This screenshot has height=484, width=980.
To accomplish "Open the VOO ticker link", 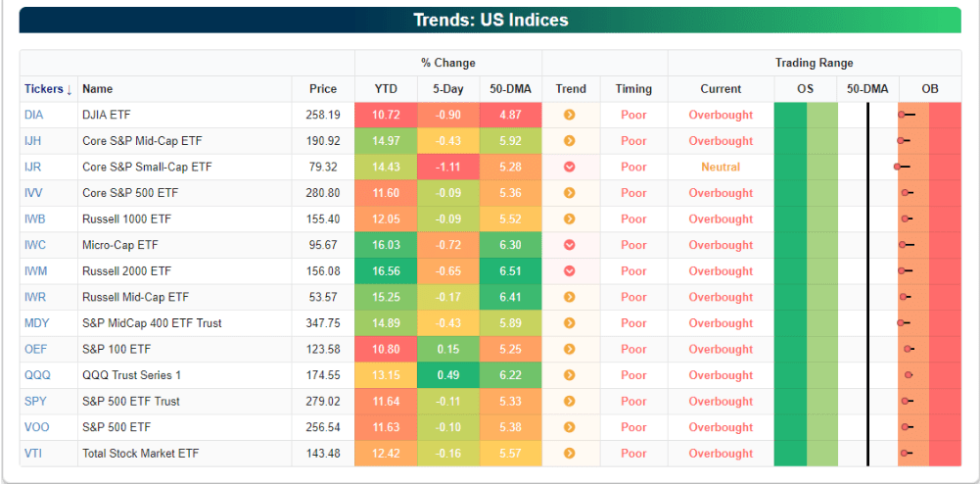I will click(x=35, y=427).
